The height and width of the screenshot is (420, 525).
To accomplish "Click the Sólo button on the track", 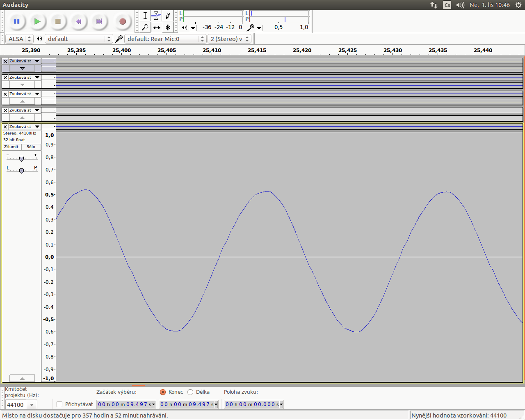I will click(31, 147).
